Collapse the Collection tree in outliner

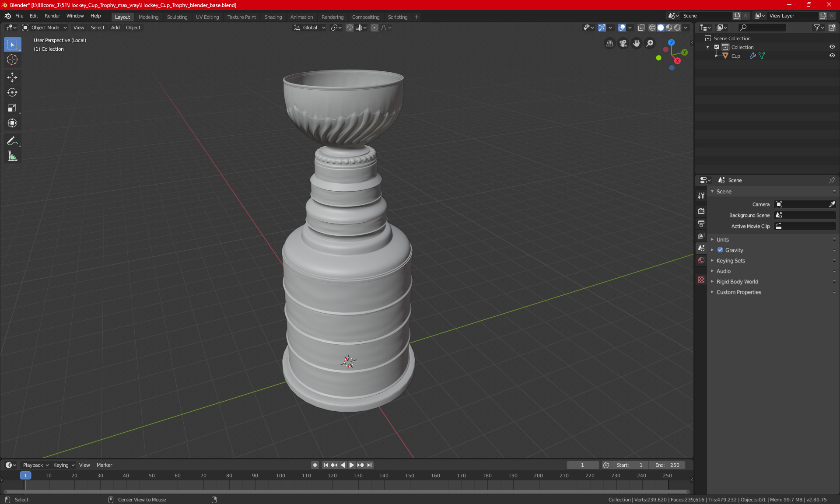pyautogui.click(x=708, y=47)
